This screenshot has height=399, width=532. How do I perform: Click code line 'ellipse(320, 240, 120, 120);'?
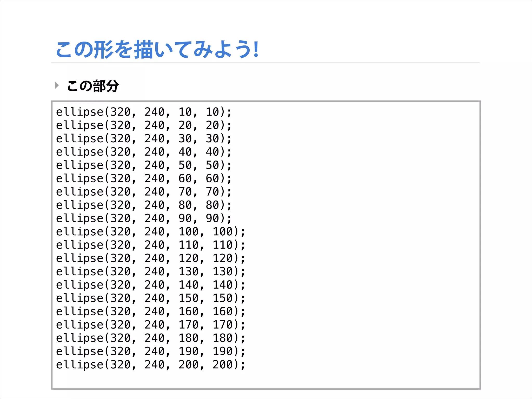[151, 258]
